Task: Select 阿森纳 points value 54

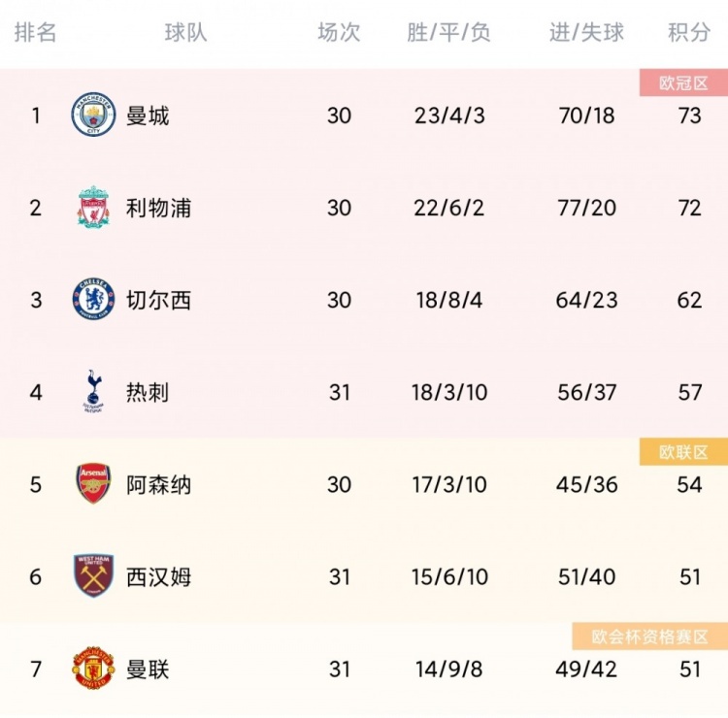Action: pyautogui.click(x=689, y=484)
